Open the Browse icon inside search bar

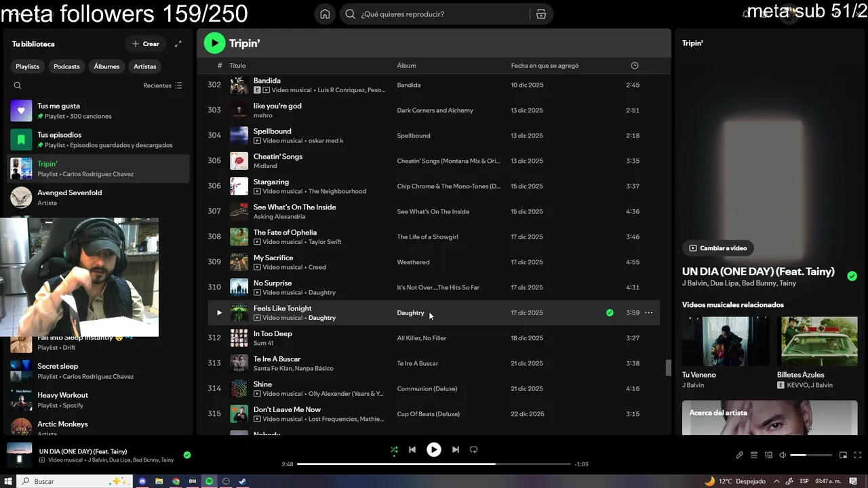pyautogui.click(x=540, y=14)
